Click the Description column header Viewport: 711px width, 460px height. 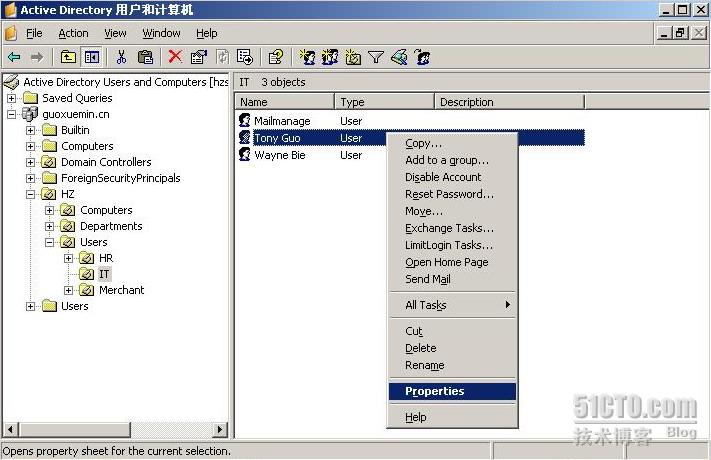click(509, 102)
